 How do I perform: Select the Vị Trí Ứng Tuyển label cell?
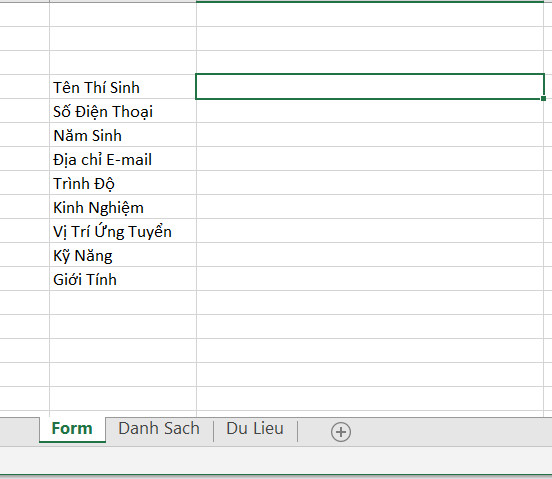123,231
